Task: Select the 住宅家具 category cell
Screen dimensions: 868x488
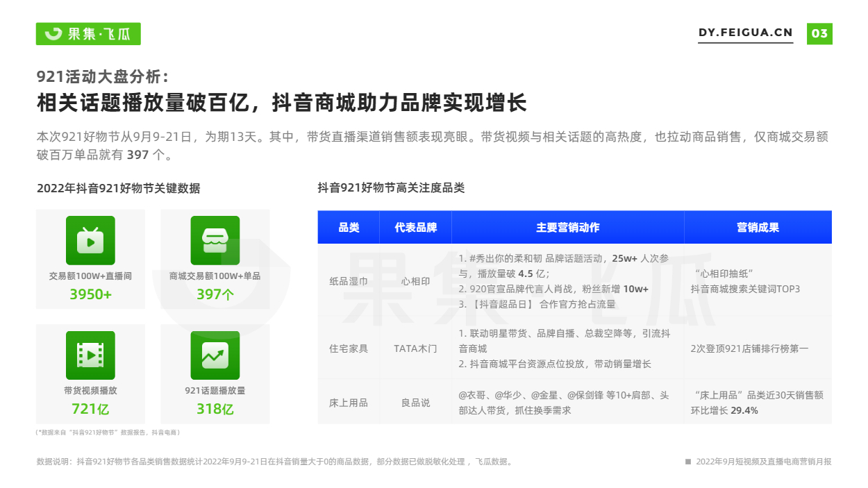Action: [x=349, y=348]
